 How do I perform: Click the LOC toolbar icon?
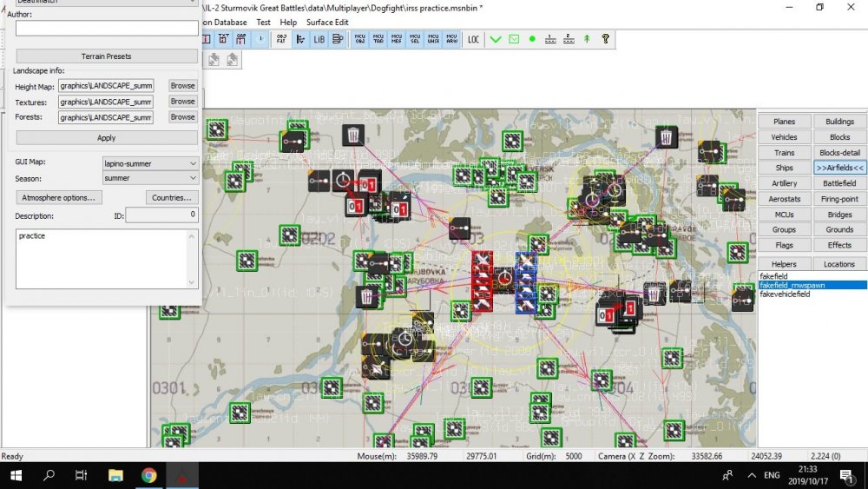pyautogui.click(x=473, y=39)
